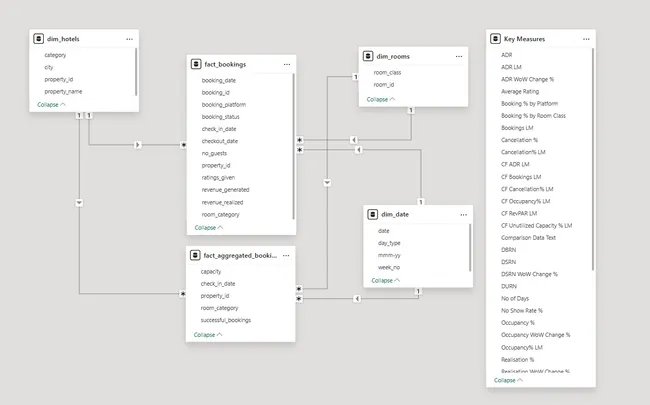Screen dimensions: 650x405
Task: Select day_type field in dim_date
Action: coord(389,243)
